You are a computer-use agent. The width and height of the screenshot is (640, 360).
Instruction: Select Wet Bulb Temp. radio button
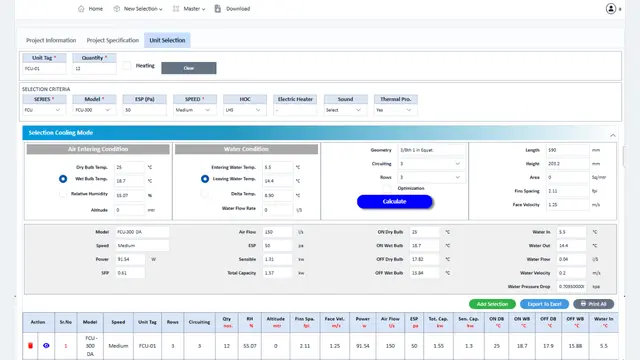(x=63, y=179)
